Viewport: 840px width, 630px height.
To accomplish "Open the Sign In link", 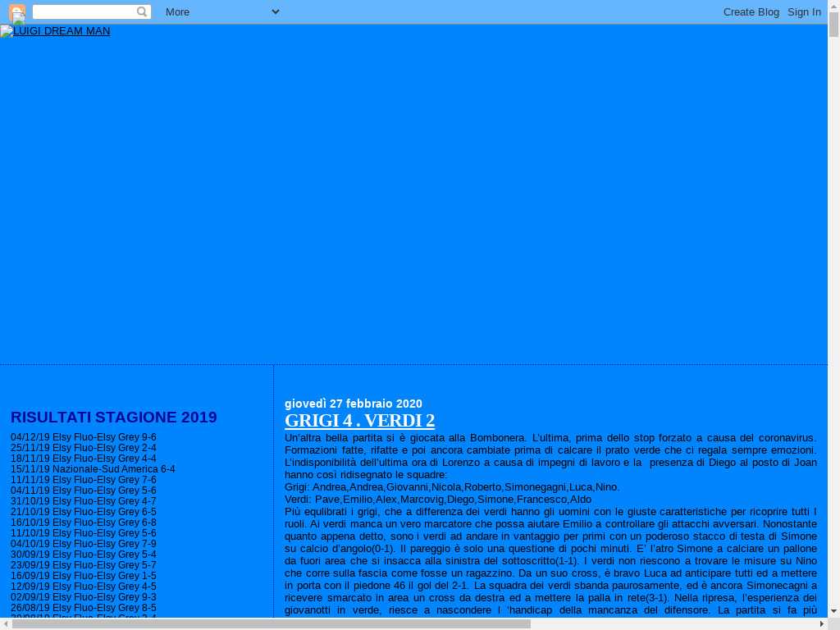I will pos(804,12).
